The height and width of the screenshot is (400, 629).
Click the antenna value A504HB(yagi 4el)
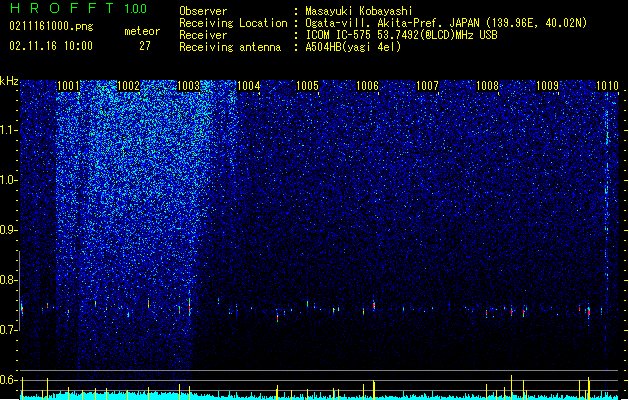pos(353,47)
